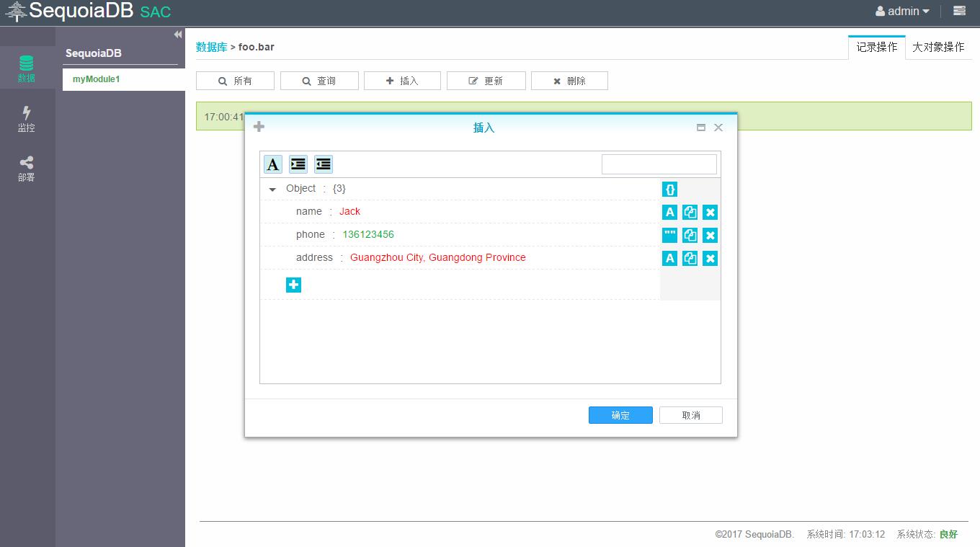The image size is (980, 547).
Task: Click the 数据库 breadcrumb link
Action: click(x=211, y=47)
